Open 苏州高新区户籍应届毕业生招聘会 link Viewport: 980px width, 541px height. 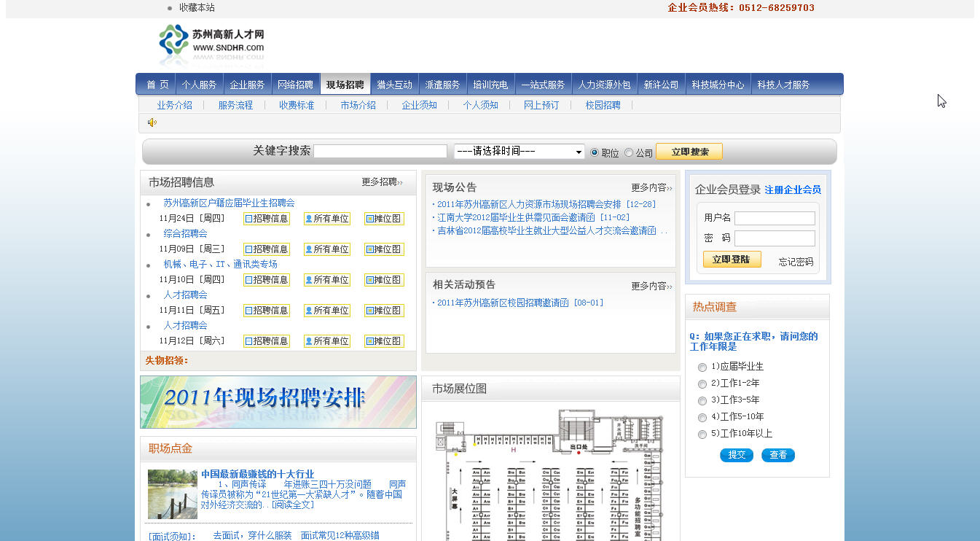[229, 203]
